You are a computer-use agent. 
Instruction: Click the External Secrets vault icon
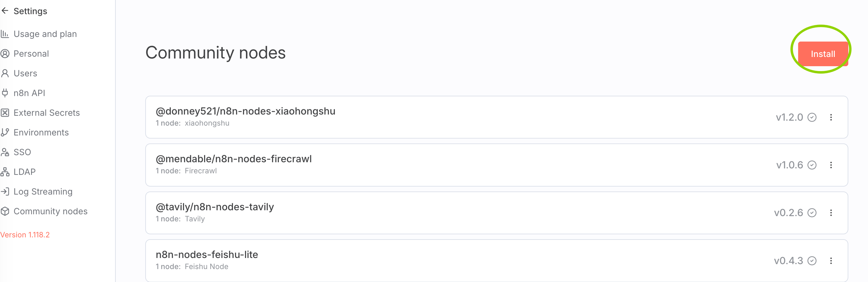[x=5, y=113]
